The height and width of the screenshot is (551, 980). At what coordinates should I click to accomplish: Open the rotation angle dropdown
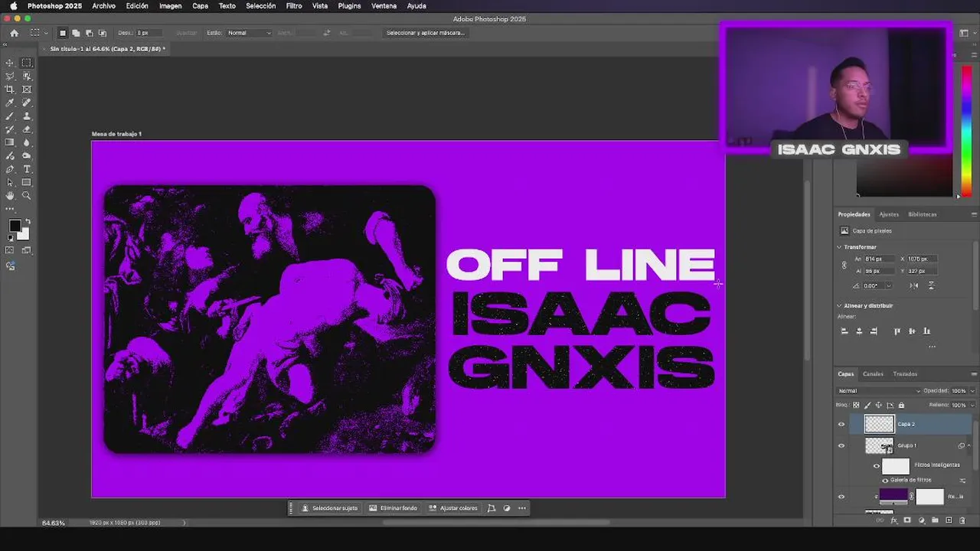pos(888,285)
